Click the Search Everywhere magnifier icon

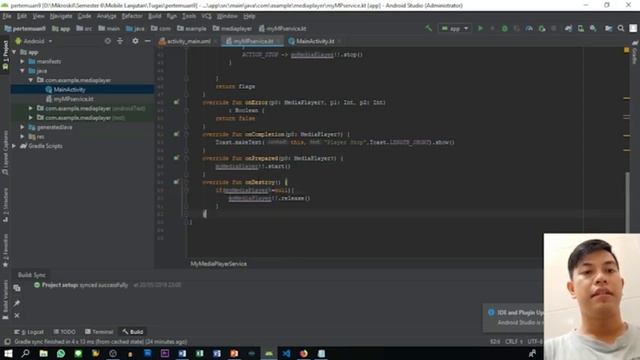[x=621, y=29]
